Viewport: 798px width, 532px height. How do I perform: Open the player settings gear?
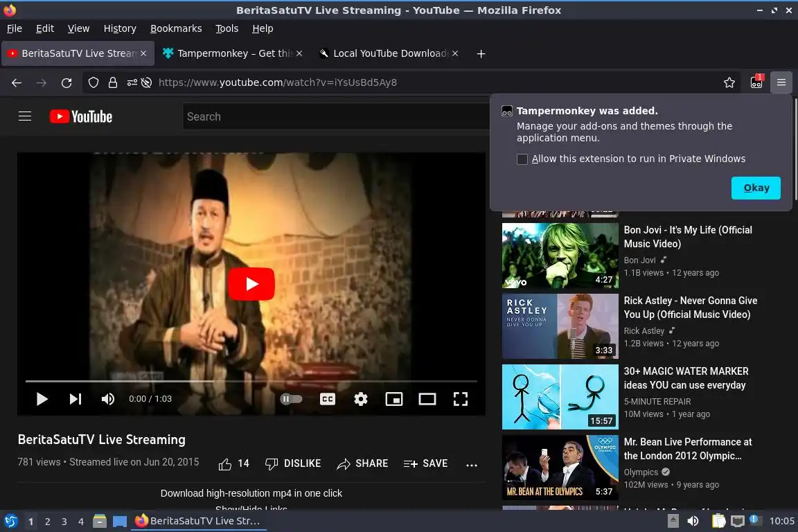point(361,399)
